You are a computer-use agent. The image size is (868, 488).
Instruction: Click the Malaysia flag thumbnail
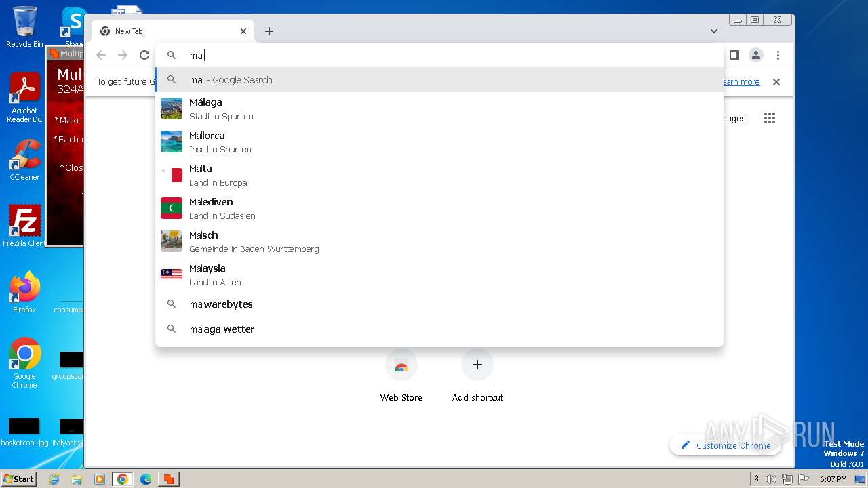[172, 274]
